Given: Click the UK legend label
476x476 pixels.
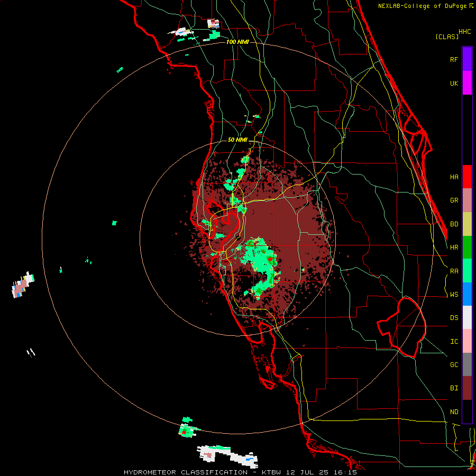Looking at the screenshot, I should click(x=454, y=84).
